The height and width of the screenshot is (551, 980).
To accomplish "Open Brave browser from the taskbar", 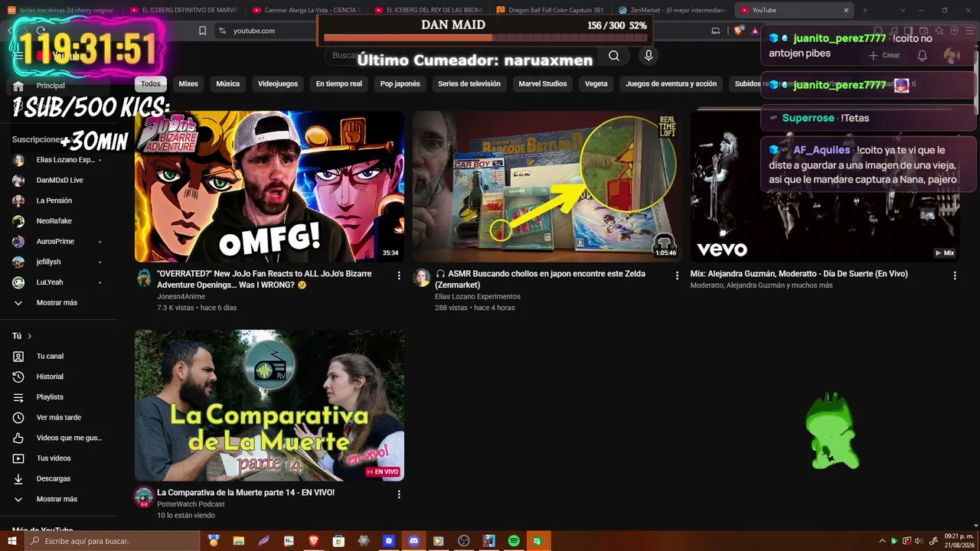I will [313, 541].
